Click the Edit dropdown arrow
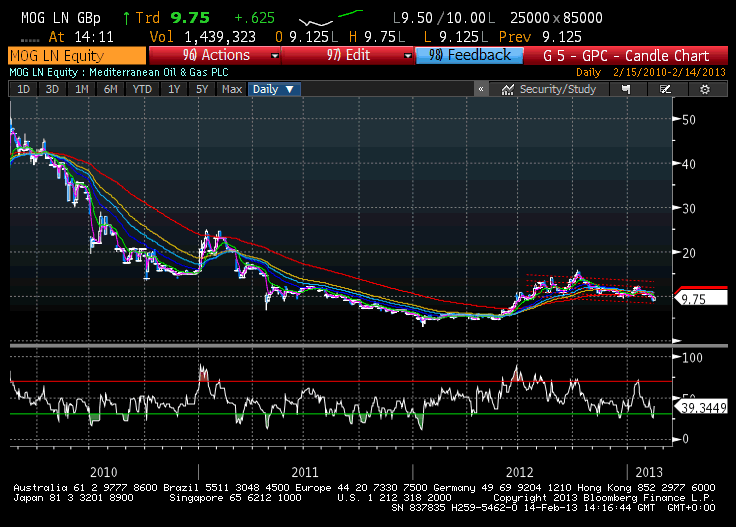This screenshot has height=527, width=736. click(x=407, y=56)
